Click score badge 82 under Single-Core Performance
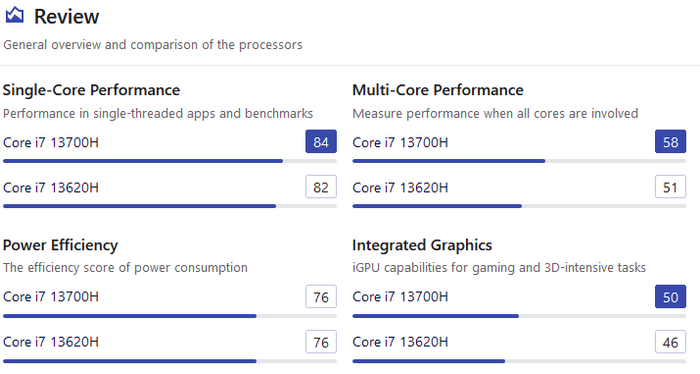 (321, 187)
